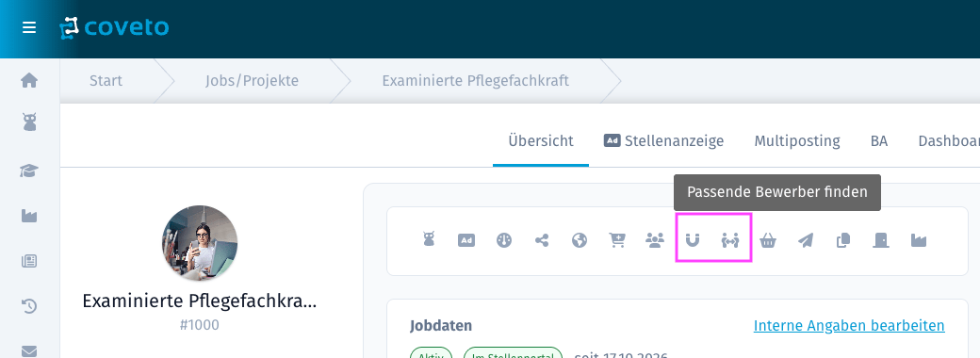Click share icon in job toolbar
The width and height of the screenshot is (980, 358).
pyautogui.click(x=542, y=240)
